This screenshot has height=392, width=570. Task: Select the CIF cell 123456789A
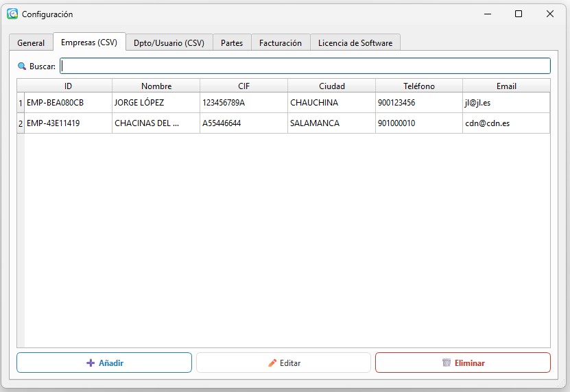point(244,103)
